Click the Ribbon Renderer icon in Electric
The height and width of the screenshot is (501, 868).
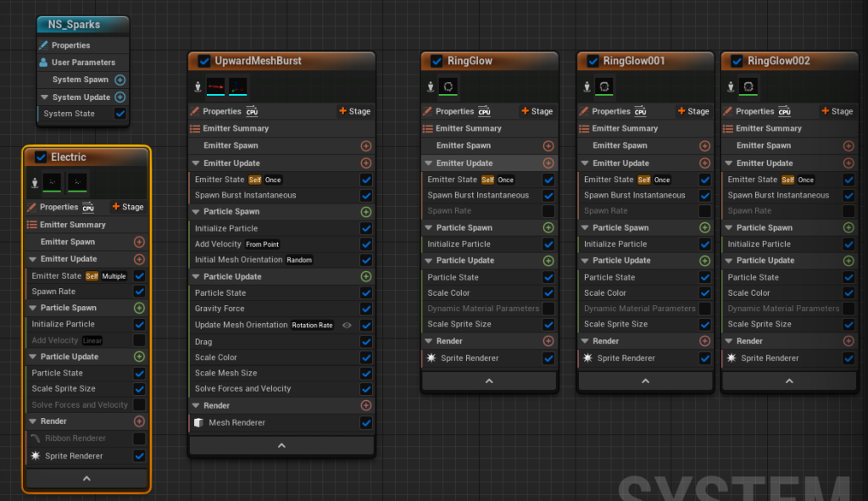point(35,438)
